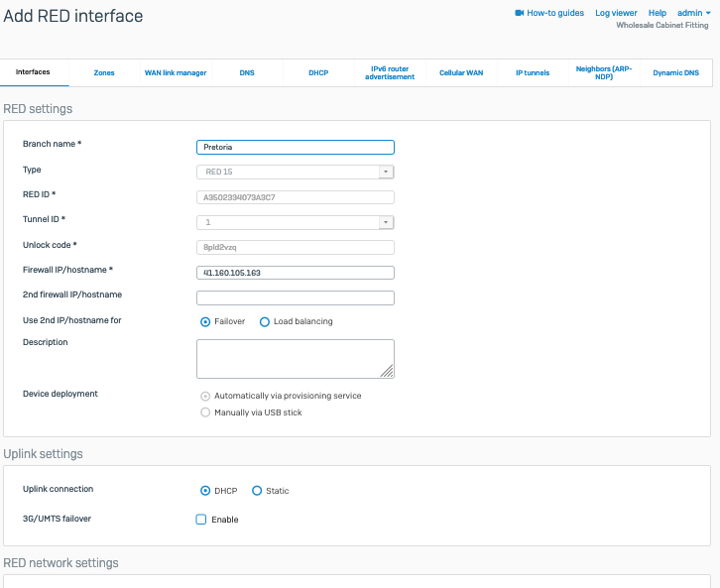Click the Help link

point(657,13)
